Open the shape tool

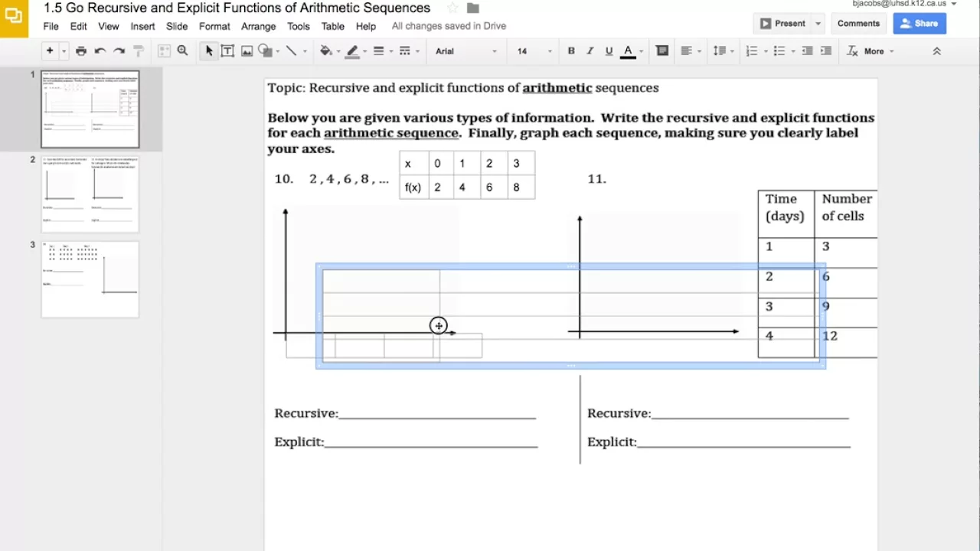[x=266, y=51]
